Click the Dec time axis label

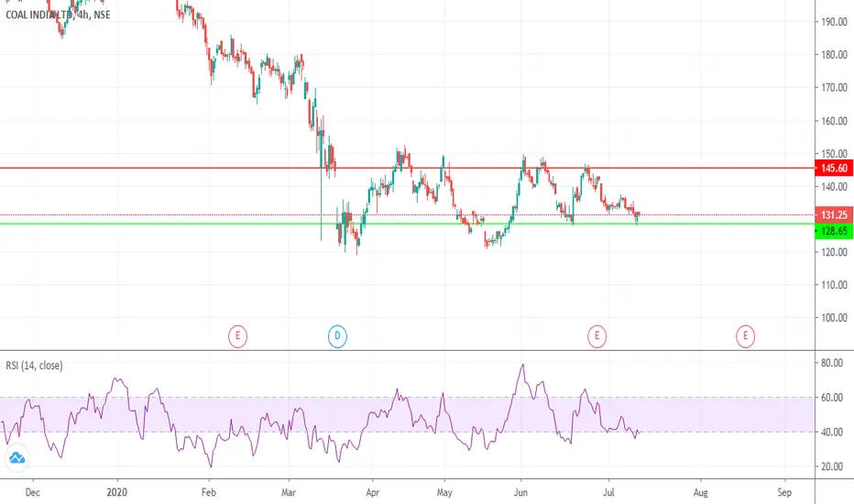pyautogui.click(x=33, y=493)
